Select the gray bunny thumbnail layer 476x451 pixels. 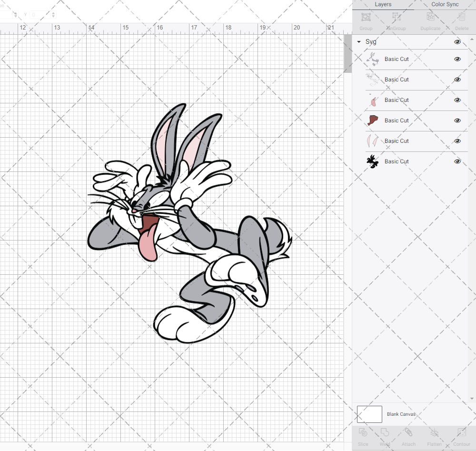point(373,59)
